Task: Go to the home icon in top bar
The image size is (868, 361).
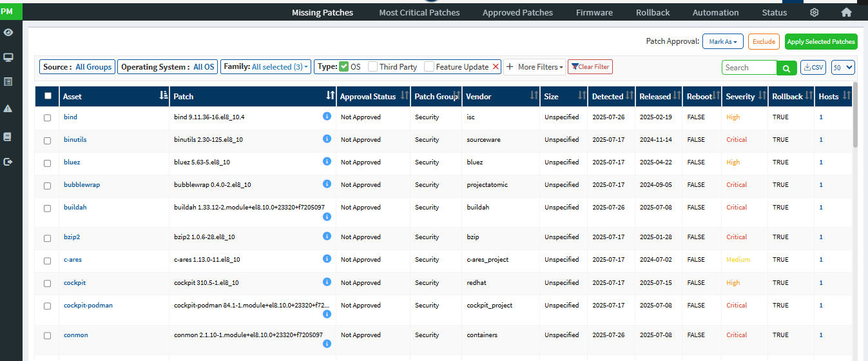Action: click(847, 12)
